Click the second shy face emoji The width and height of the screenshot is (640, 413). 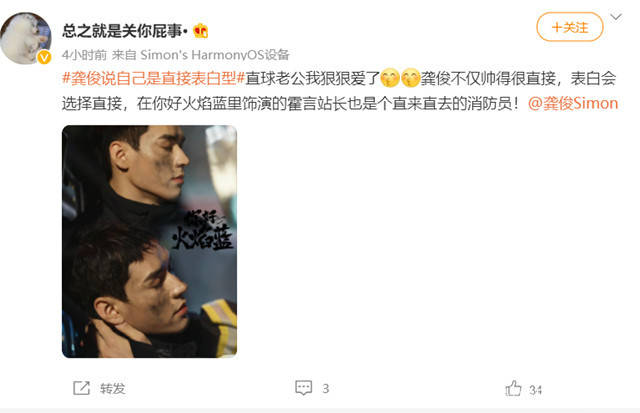[x=411, y=78]
